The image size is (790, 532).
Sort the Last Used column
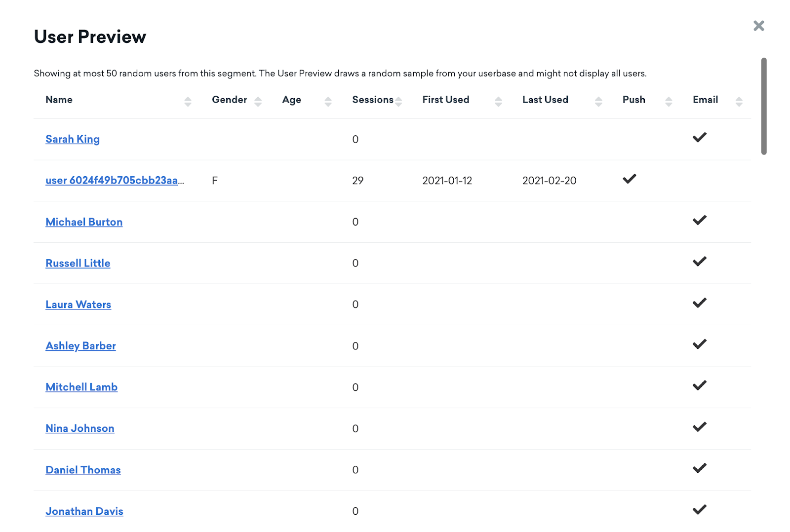pyautogui.click(x=599, y=101)
